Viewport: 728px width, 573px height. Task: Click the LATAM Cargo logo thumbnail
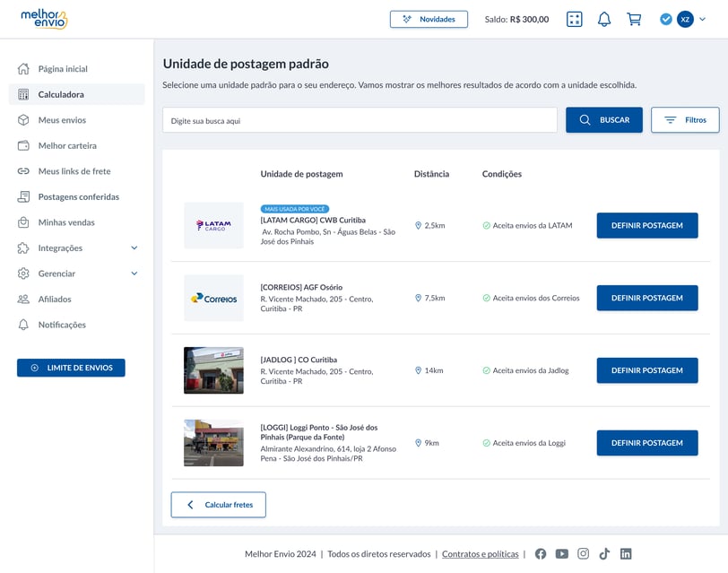click(x=213, y=226)
